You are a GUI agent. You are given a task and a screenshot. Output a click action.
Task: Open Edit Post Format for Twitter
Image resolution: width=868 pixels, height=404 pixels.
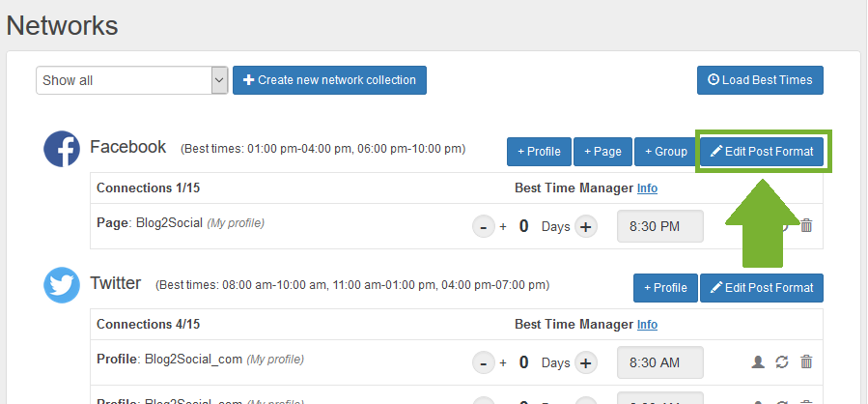761,288
